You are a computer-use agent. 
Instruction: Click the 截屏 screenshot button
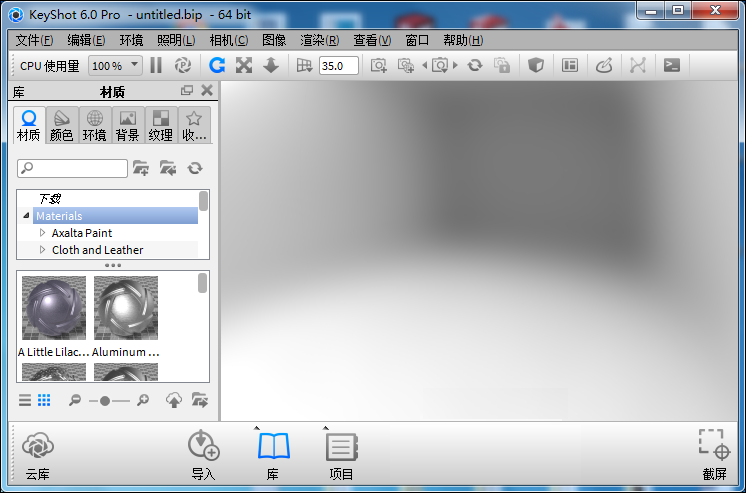pos(715,455)
